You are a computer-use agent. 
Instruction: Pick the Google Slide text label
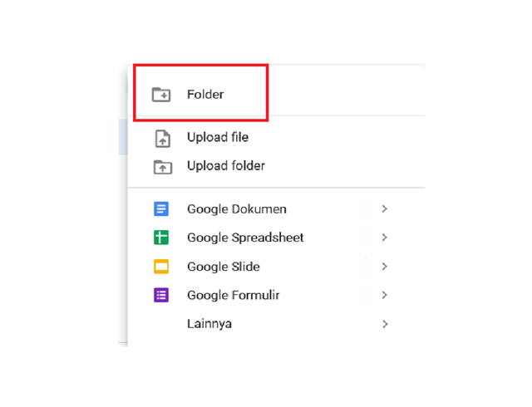[x=224, y=267]
